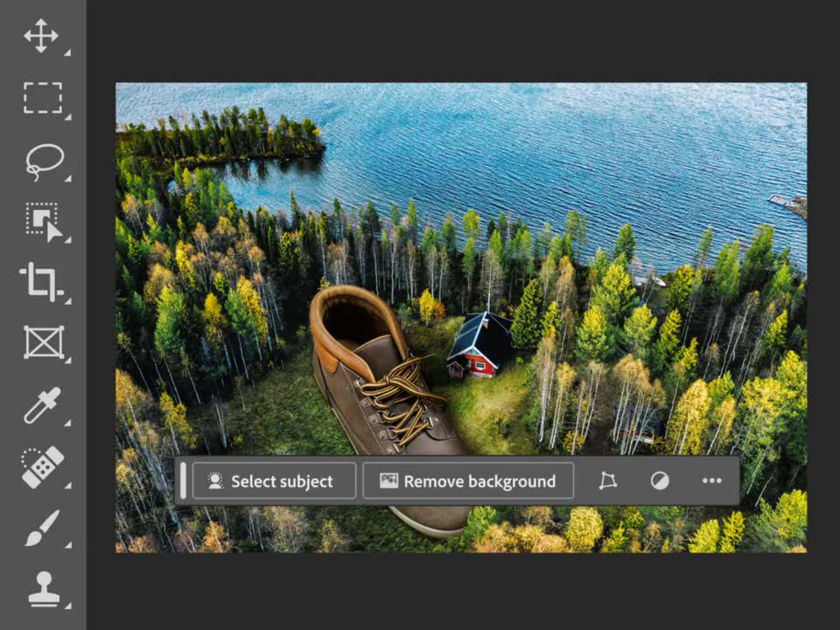Click the Select subject button
840x630 pixels.
274,481
